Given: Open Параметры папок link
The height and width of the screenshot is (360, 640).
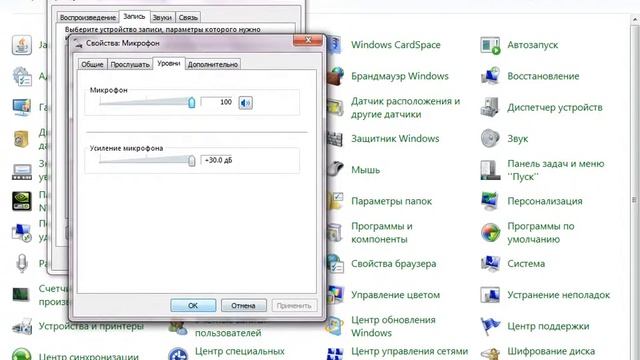Looking at the screenshot, I should [x=391, y=201].
